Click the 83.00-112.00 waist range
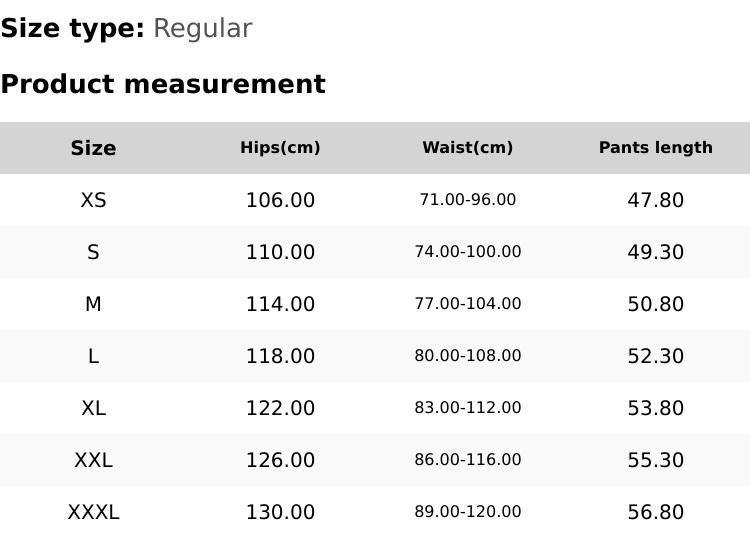 pyautogui.click(x=468, y=408)
